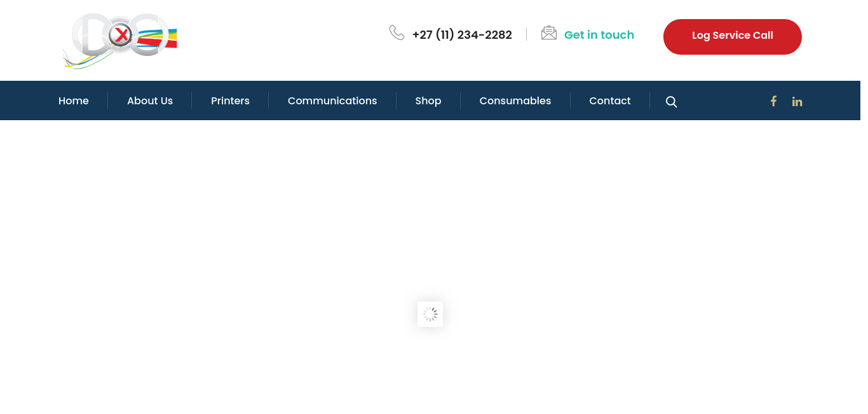The width and height of the screenshot is (868, 414).
Task: Expand the Printers menu
Action: (230, 100)
